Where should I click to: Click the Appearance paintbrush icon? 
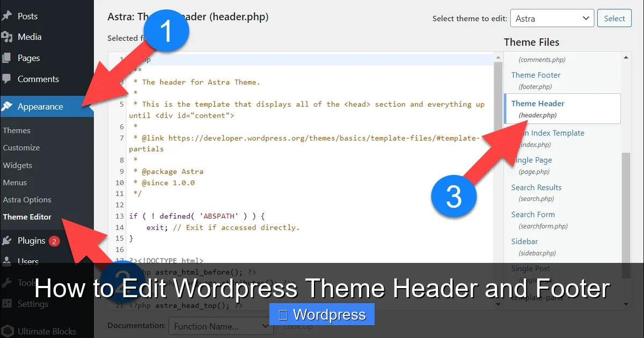(7, 106)
